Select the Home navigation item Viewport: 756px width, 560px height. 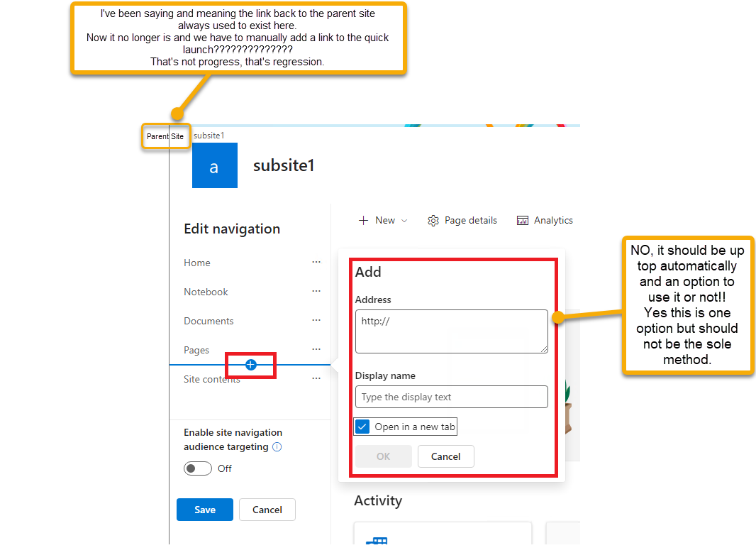tap(196, 262)
